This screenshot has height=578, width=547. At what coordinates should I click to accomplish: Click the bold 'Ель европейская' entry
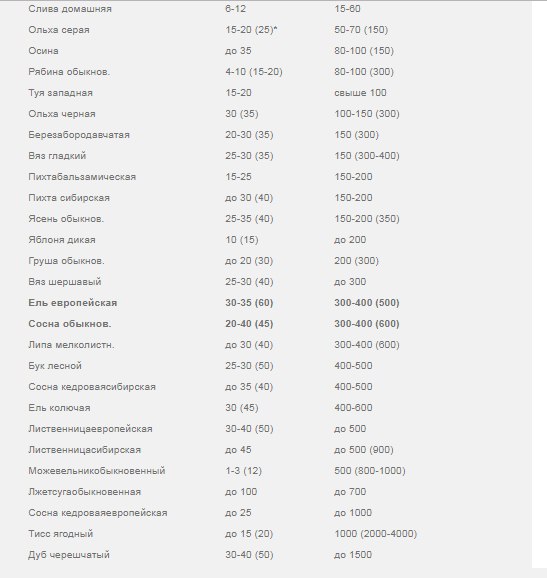click(x=73, y=303)
